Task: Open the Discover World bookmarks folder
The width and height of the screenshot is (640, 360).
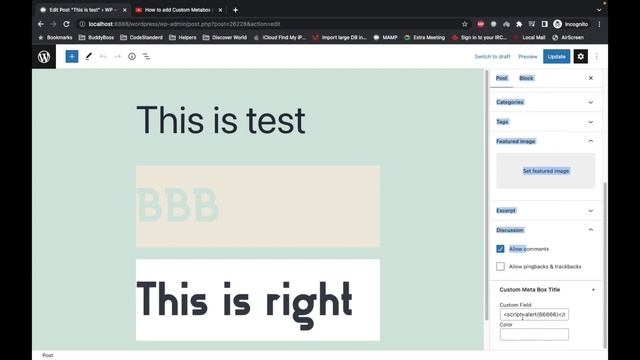Action: (225, 37)
